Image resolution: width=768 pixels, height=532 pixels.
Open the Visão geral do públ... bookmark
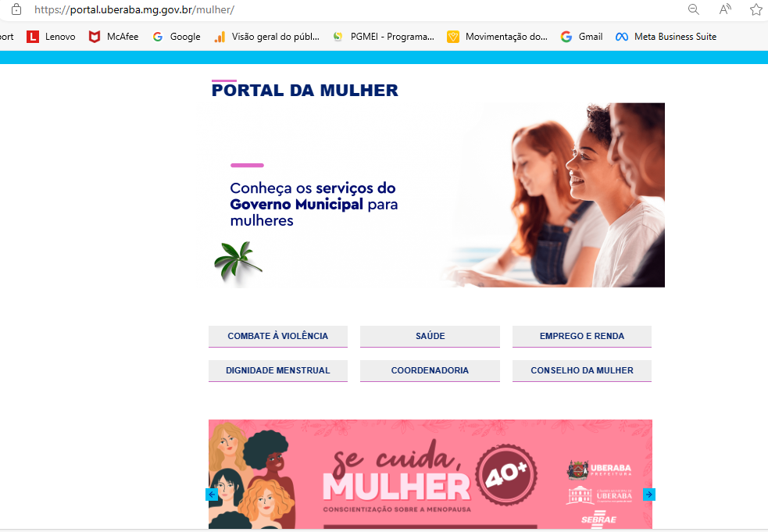[267, 37]
